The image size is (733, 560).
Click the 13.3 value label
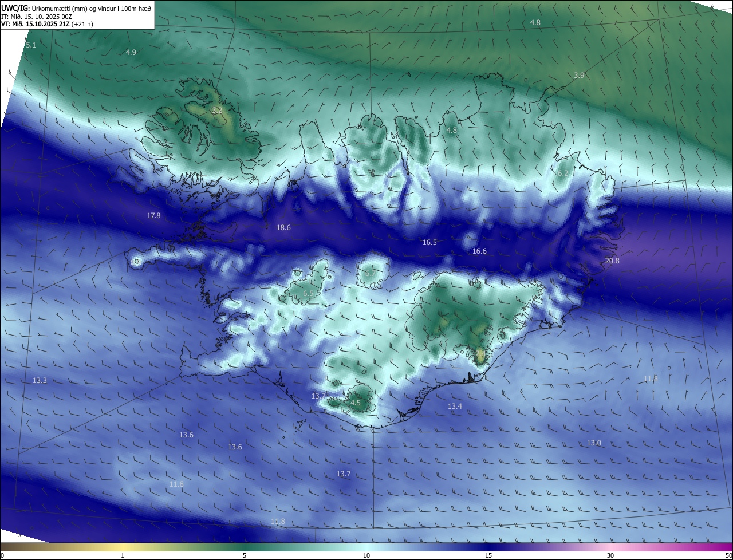[x=40, y=381]
